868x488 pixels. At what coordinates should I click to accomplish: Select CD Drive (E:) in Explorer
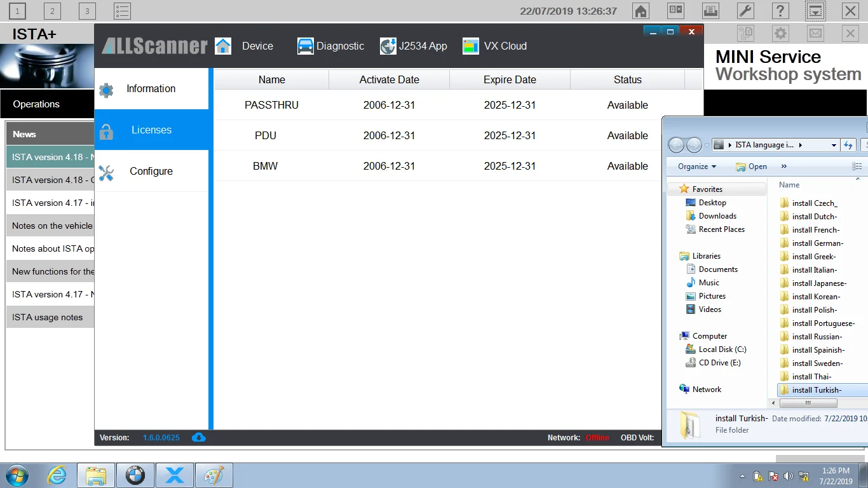(x=719, y=363)
